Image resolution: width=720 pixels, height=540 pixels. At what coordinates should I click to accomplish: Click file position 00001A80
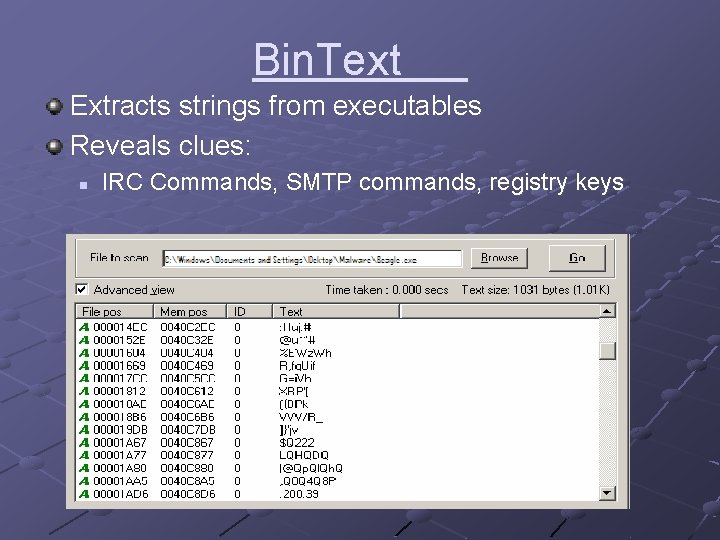[119, 468]
